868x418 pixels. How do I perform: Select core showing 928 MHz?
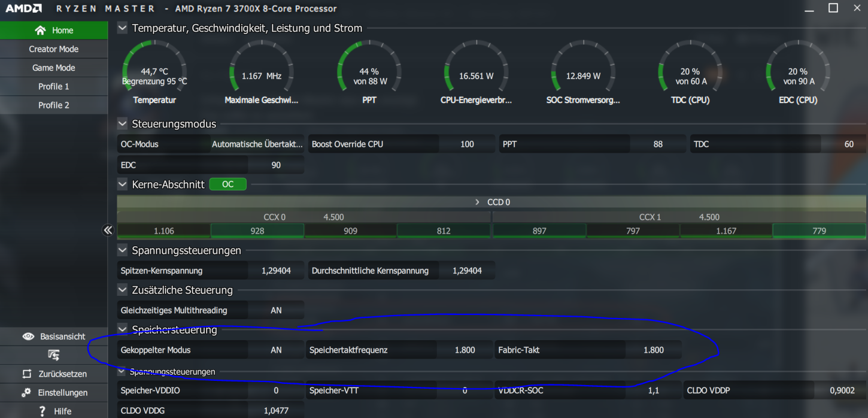pos(257,231)
